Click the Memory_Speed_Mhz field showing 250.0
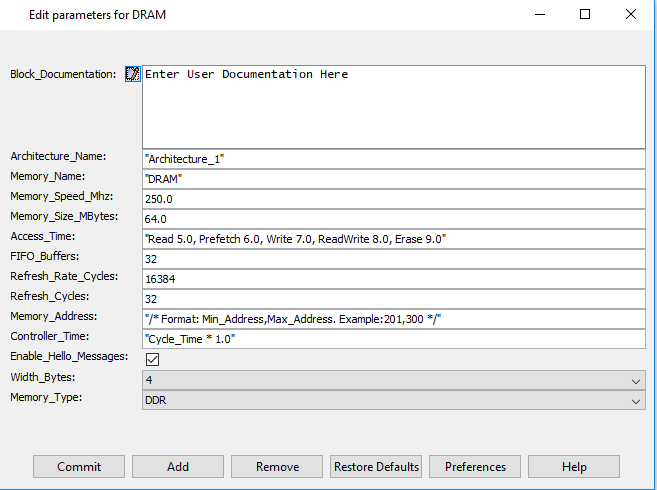 click(x=394, y=199)
